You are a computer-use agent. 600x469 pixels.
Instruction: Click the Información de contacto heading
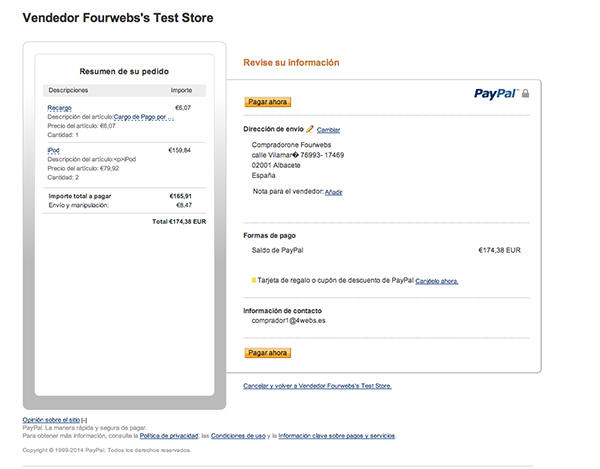click(x=282, y=311)
